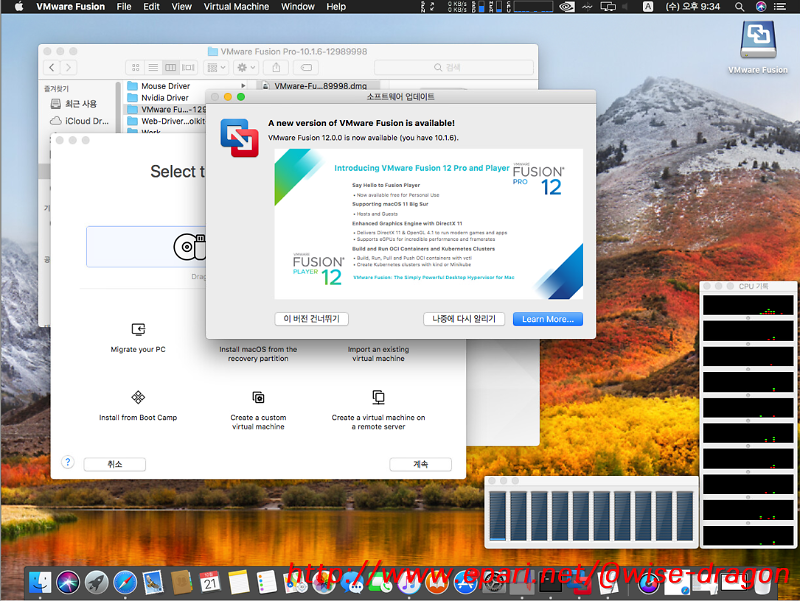800x601 pixels.
Task: Select the Web-Driver folder in Finder
Action: click(166, 121)
